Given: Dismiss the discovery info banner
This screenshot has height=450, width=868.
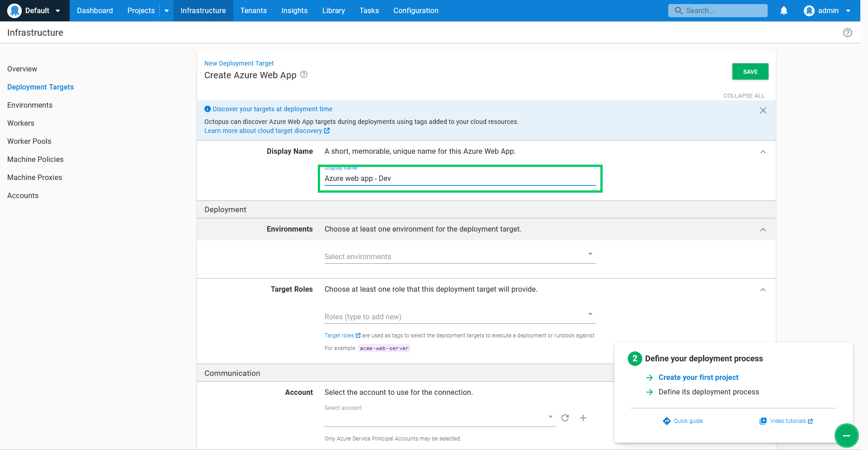Looking at the screenshot, I should (763, 110).
